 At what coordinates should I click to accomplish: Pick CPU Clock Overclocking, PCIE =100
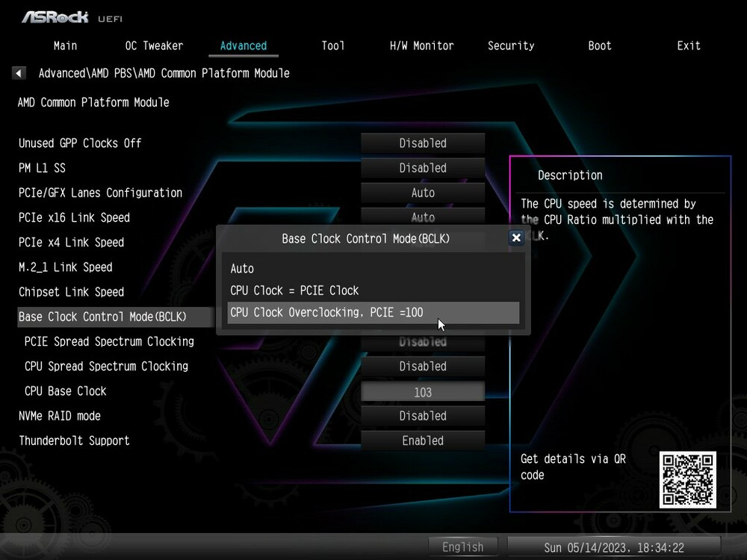373,312
